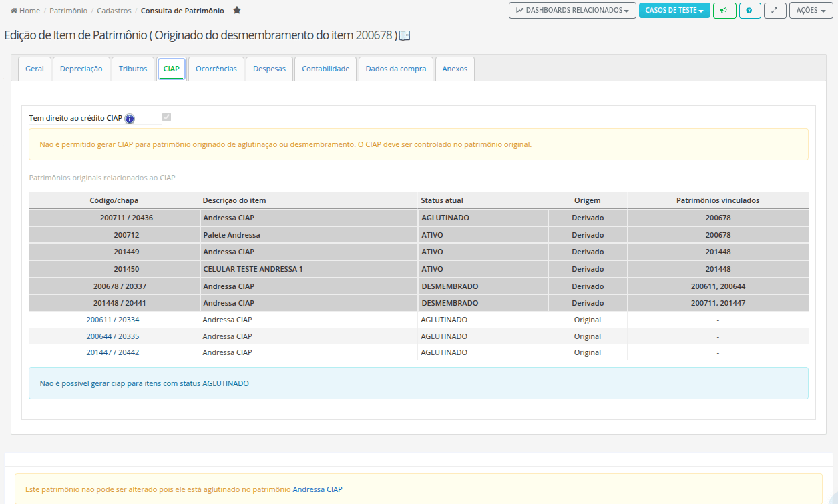Click the home icon in breadcrumb

14,11
